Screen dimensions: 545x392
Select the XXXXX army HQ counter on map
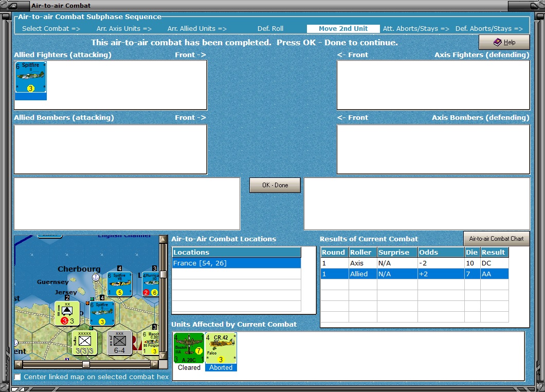(x=84, y=343)
